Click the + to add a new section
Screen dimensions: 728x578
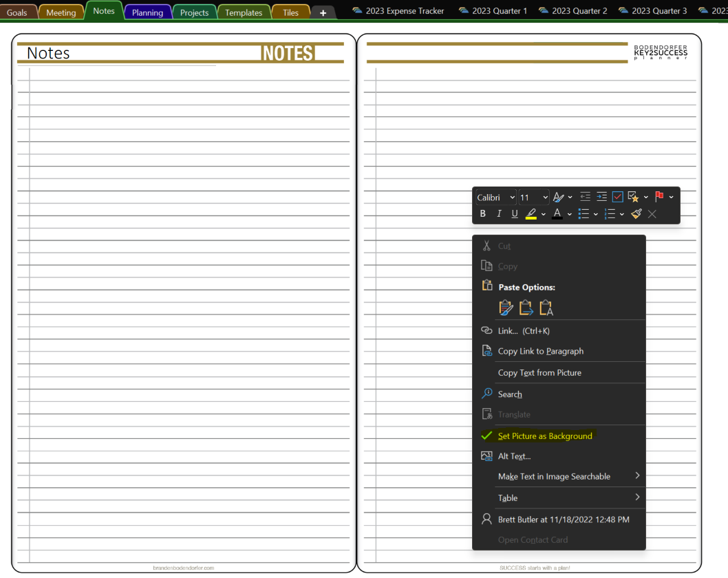323,12
